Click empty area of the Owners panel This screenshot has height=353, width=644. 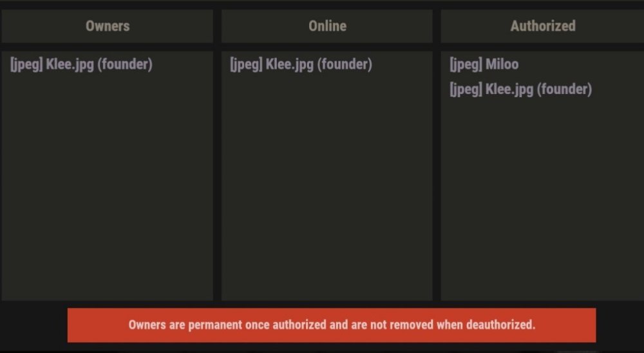107,193
